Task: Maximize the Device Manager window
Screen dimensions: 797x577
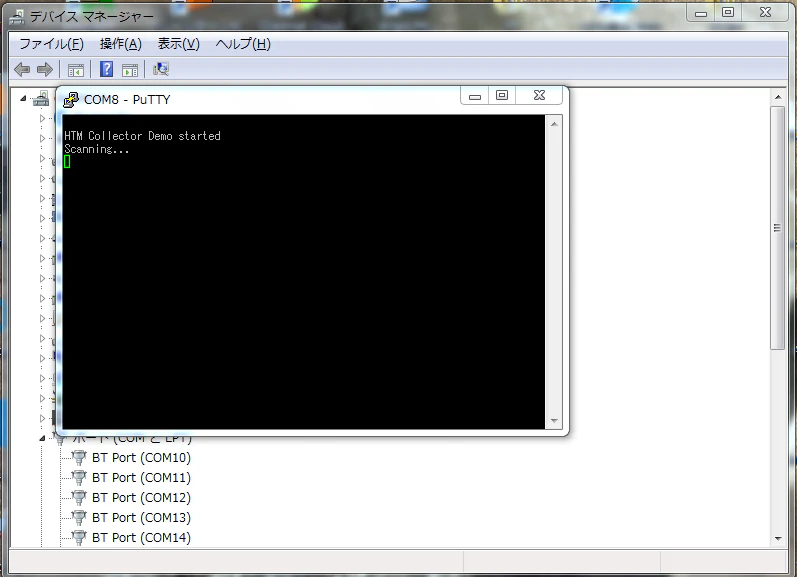Action: pos(728,13)
